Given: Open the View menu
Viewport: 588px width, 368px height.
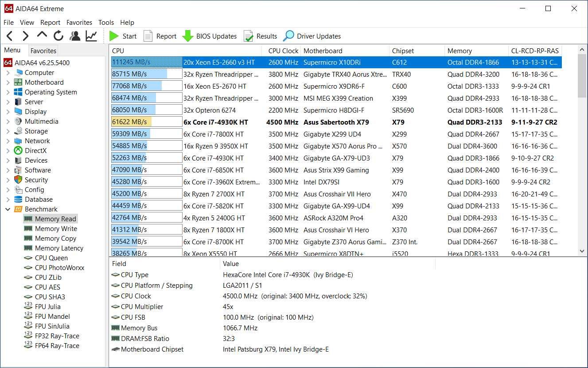Looking at the screenshot, I should pyautogui.click(x=27, y=22).
